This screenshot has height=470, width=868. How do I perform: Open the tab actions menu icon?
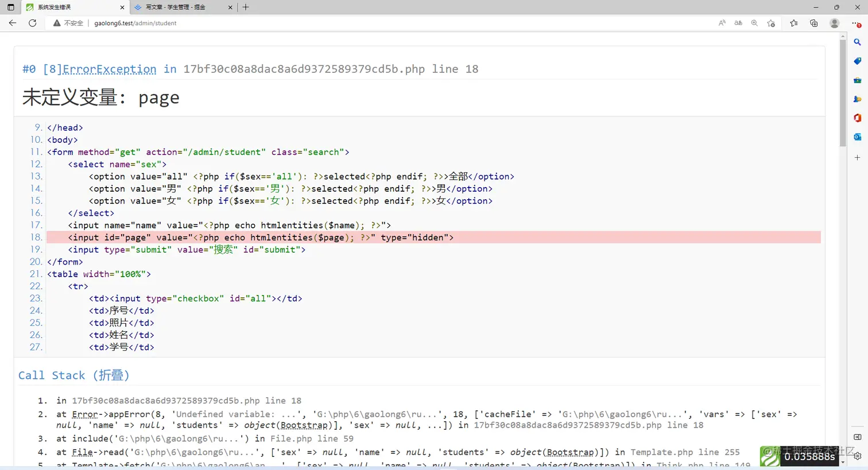click(x=10, y=7)
